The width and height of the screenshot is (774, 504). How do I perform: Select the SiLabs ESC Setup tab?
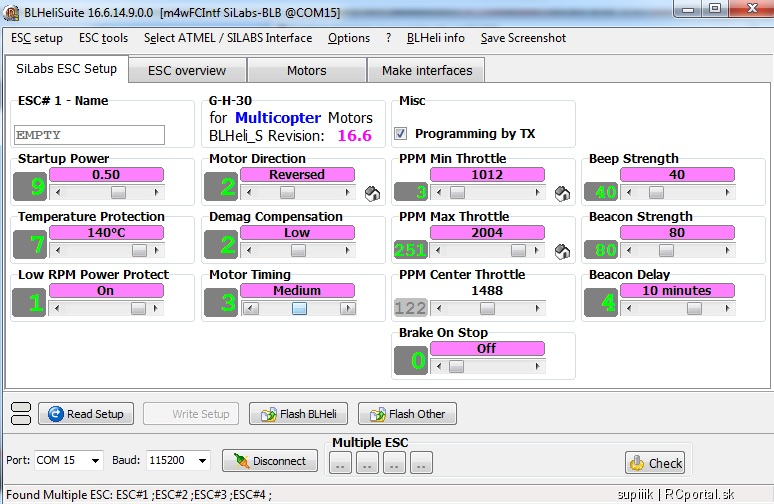67,69
